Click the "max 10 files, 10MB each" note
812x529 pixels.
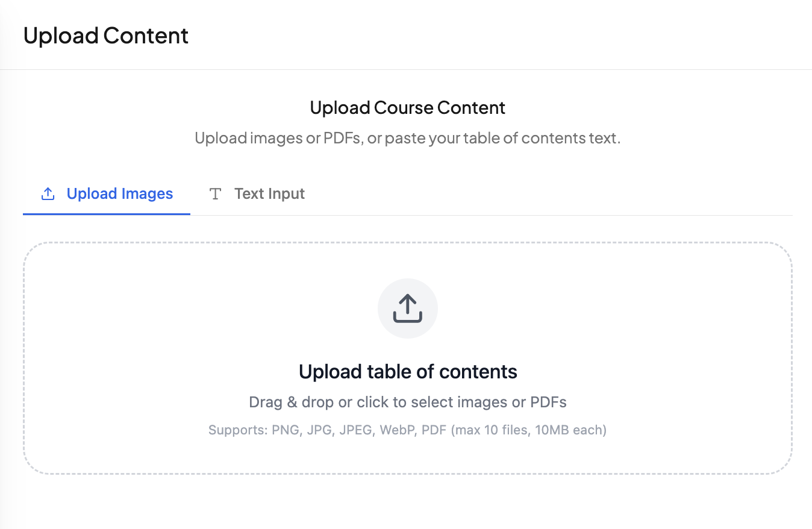pos(529,430)
